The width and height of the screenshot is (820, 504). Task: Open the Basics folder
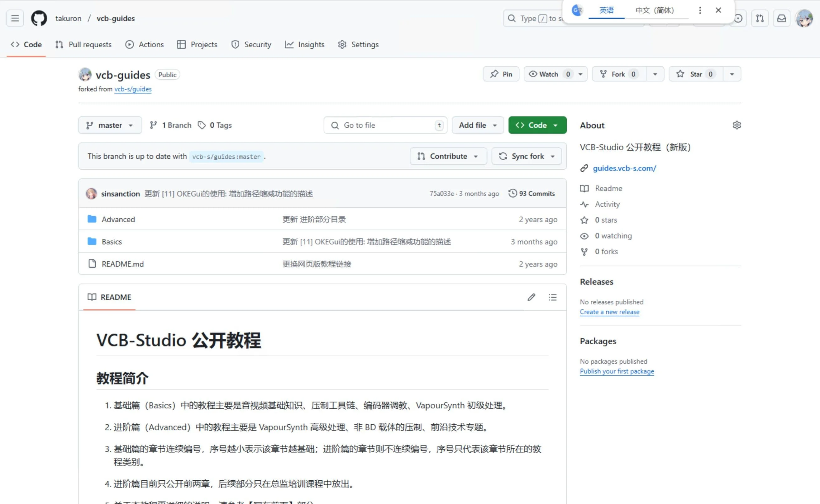tap(112, 242)
